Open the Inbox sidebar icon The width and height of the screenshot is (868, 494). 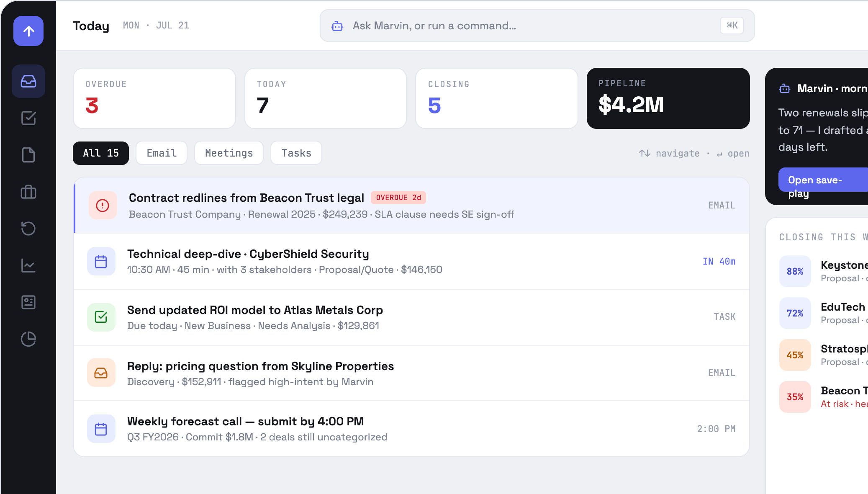[28, 81]
